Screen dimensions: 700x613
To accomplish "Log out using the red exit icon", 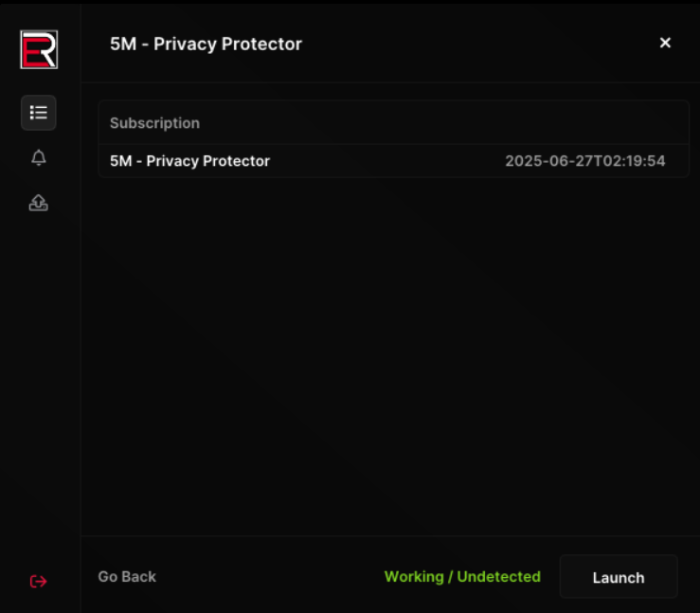I will tap(39, 581).
